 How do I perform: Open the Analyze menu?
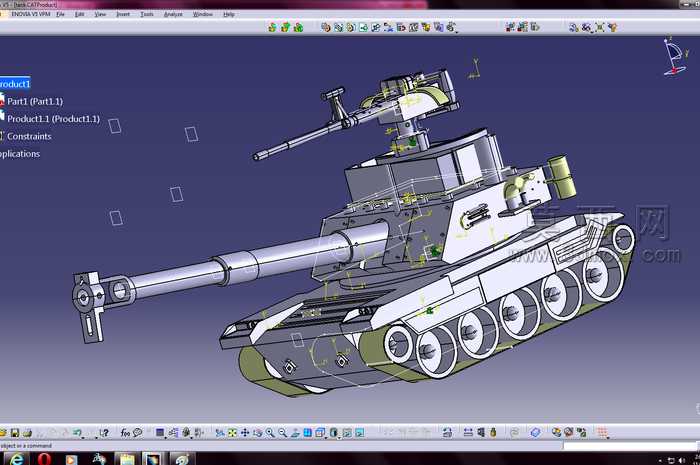coord(173,14)
